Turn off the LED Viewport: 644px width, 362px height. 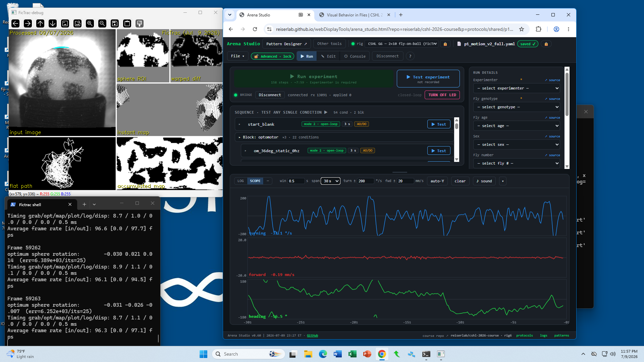click(442, 95)
